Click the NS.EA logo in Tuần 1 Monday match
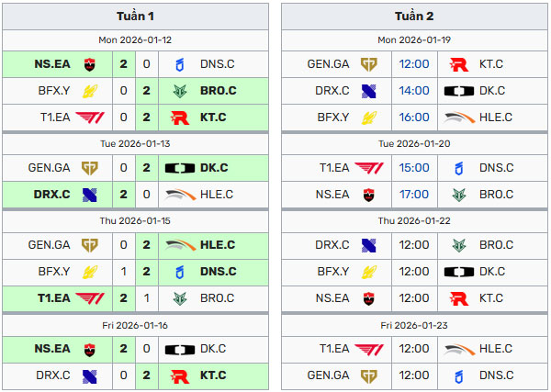This screenshot has width=551, height=392. pyautogui.click(x=91, y=64)
